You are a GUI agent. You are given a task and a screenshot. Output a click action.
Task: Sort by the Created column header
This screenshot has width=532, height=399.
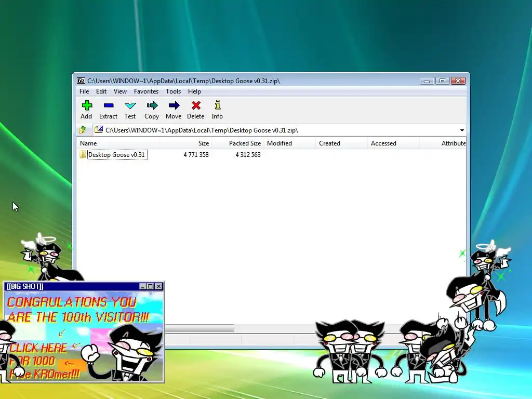pyautogui.click(x=342, y=143)
